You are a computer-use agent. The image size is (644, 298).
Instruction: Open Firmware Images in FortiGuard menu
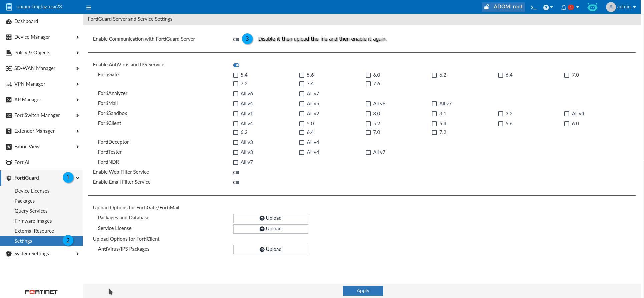click(x=33, y=221)
